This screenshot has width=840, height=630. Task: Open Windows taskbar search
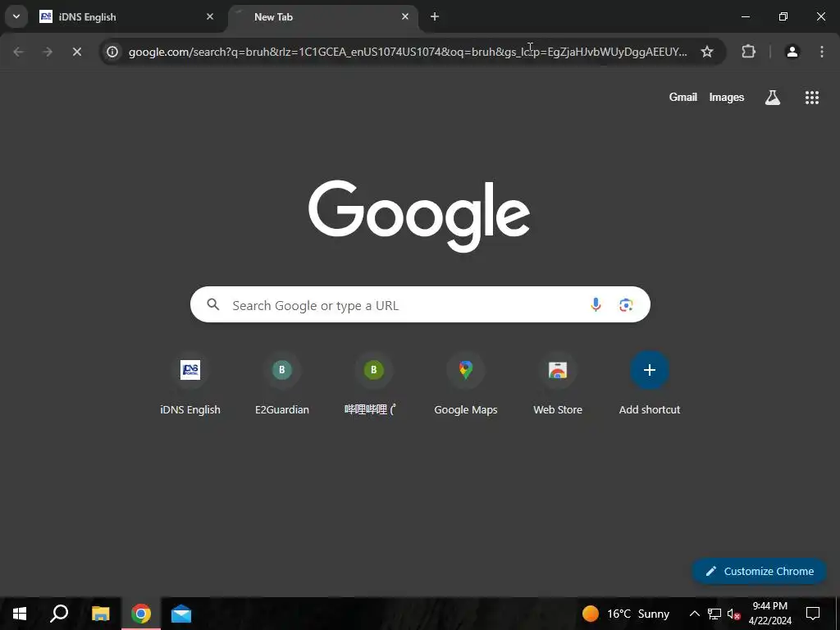59,614
